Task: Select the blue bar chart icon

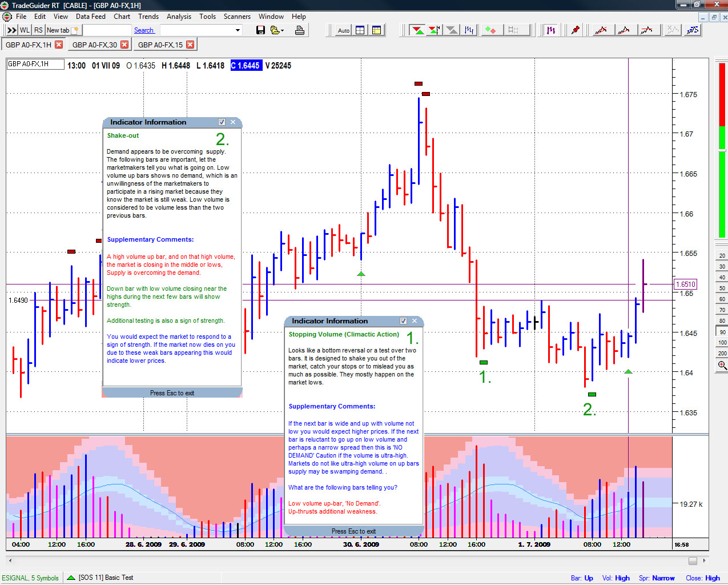Action: tap(469, 30)
